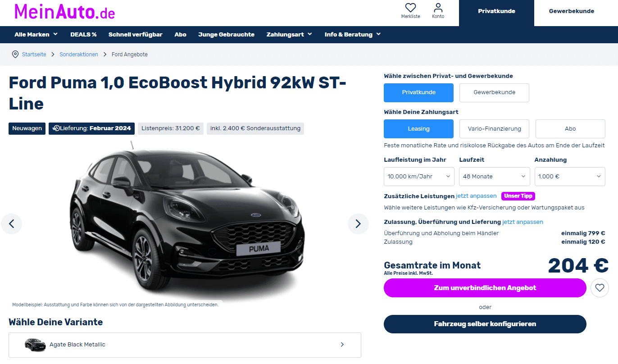Click the einmalig 799 € fee
618x364 pixels.
pyautogui.click(x=583, y=233)
